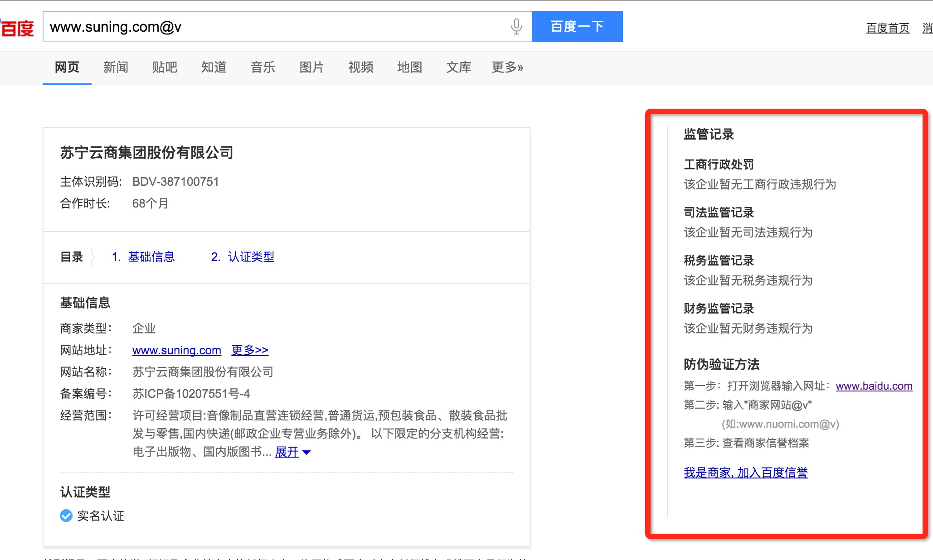Click company title 苏宁云商集团股份有限公司
This screenshot has width=933, height=560.
click(147, 153)
